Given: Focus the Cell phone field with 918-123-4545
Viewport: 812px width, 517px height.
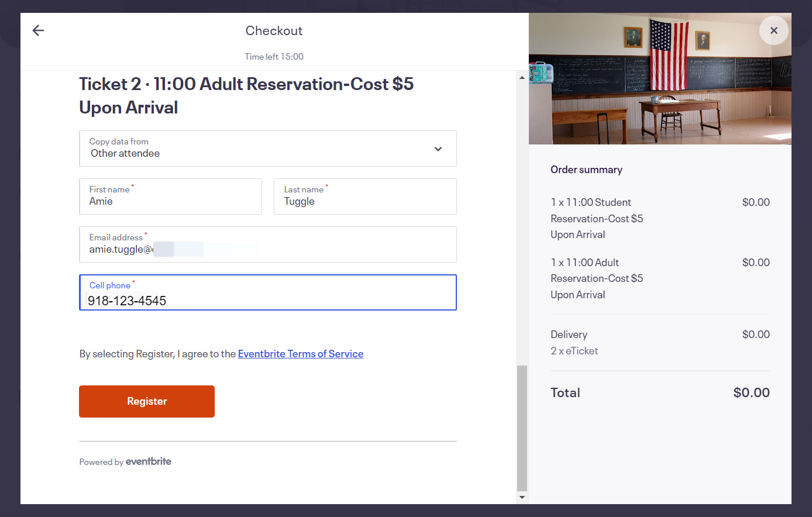Looking at the screenshot, I should [x=268, y=292].
